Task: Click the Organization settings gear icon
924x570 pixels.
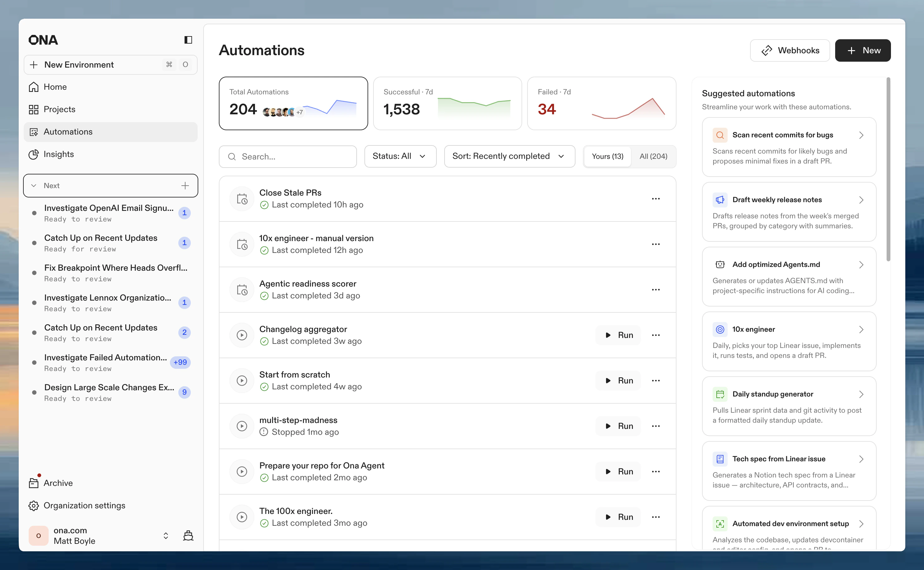Action: (x=34, y=506)
